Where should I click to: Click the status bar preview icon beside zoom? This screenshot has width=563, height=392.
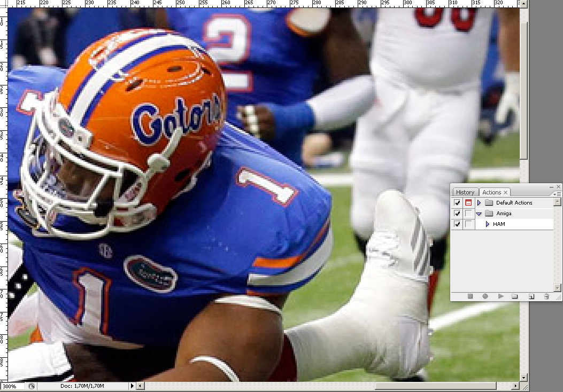click(x=32, y=386)
